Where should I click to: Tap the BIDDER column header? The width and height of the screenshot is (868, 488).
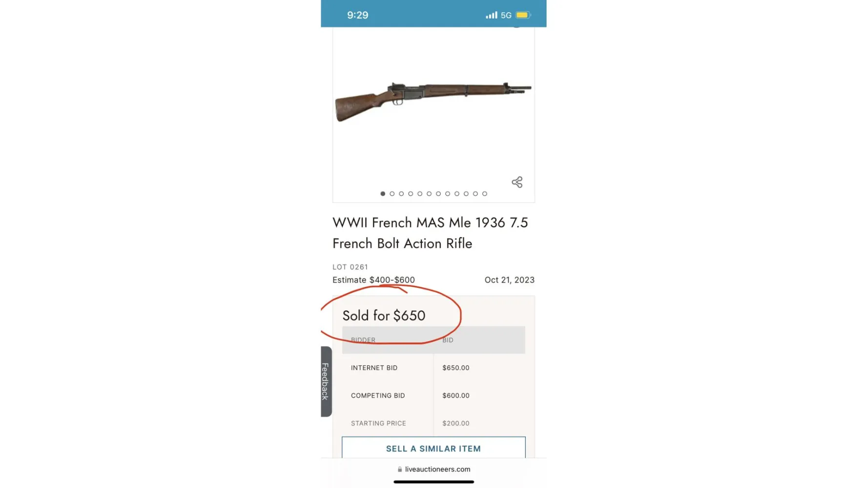(363, 340)
